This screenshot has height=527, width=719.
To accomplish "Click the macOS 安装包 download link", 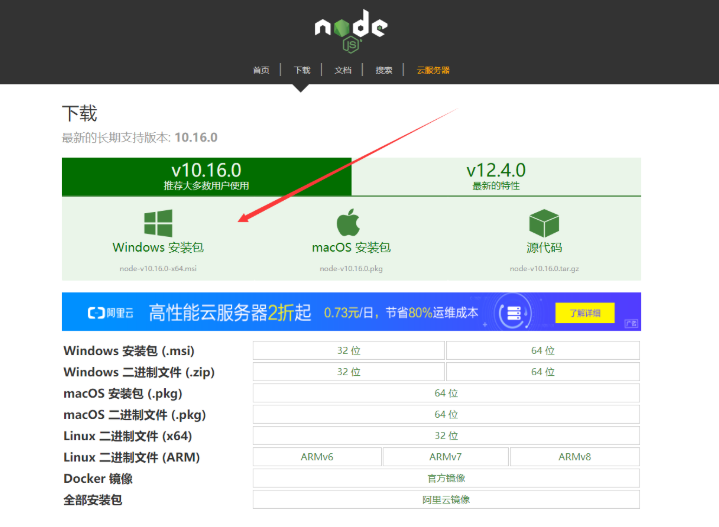I will point(351,247).
